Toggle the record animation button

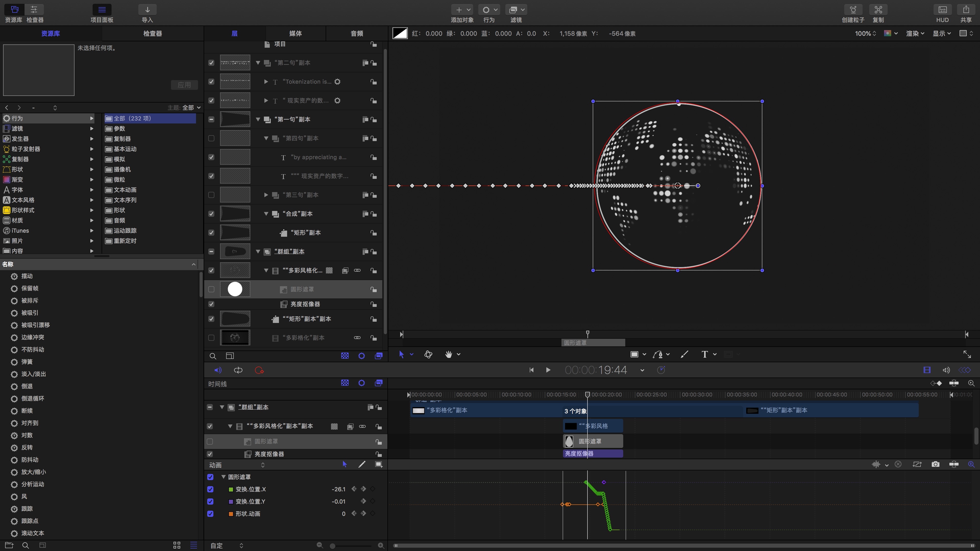click(259, 370)
